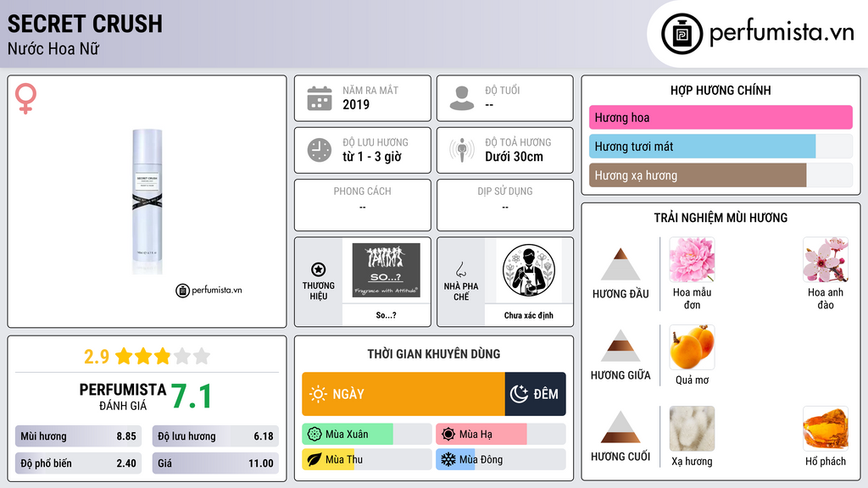The height and width of the screenshot is (488, 868).
Task: Click the blue Mùa Đông season bar
Action: [455, 460]
